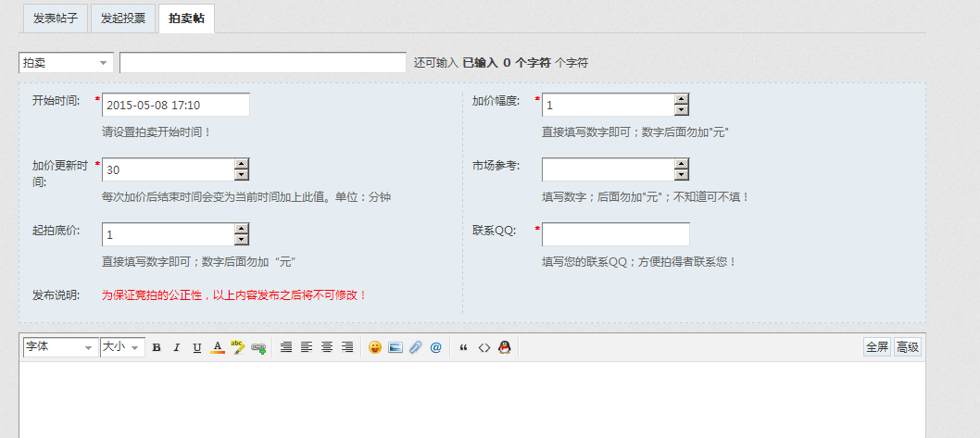Click the QQ penguin icon
The height and width of the screenshot is (438, 980).
point(505,347)
